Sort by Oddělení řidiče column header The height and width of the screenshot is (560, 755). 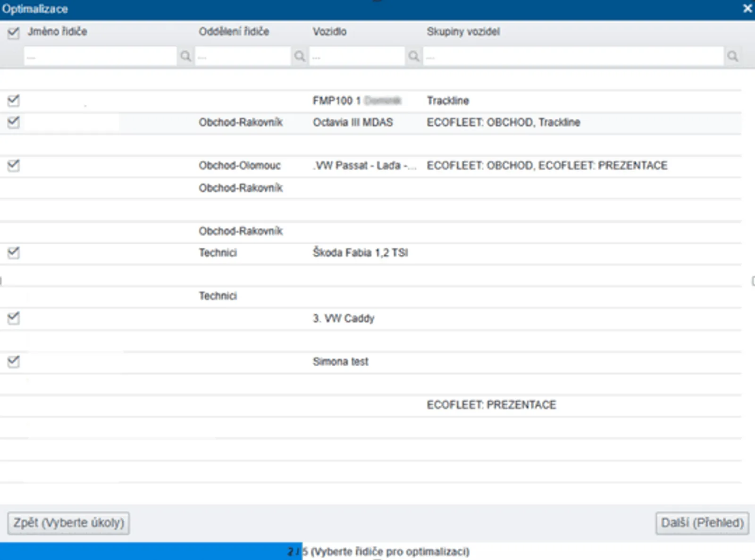[x=234, y=32]
